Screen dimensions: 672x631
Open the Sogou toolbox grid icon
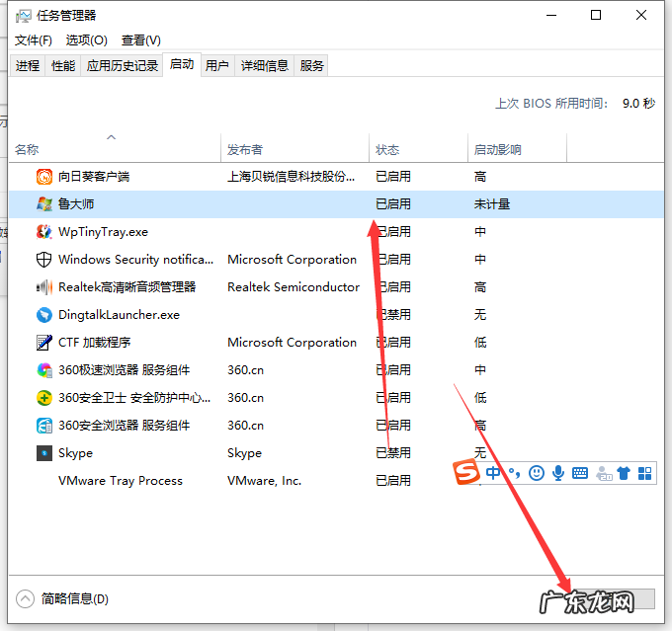644,473
